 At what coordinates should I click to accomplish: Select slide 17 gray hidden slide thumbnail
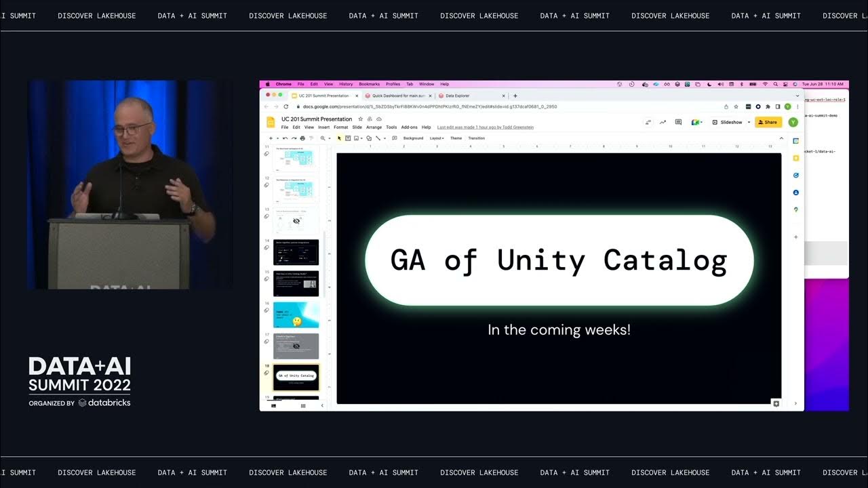coord(296,346)
